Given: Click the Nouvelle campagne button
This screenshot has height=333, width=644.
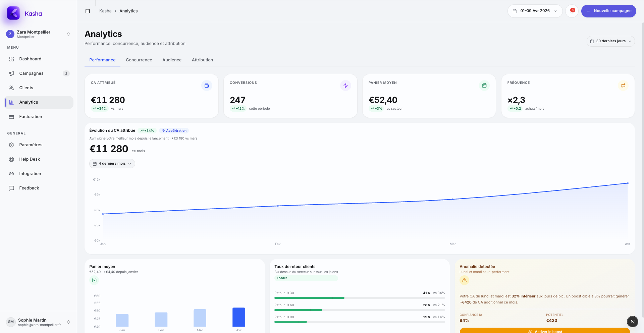Looking at the screenshot, I should (608, 11).
